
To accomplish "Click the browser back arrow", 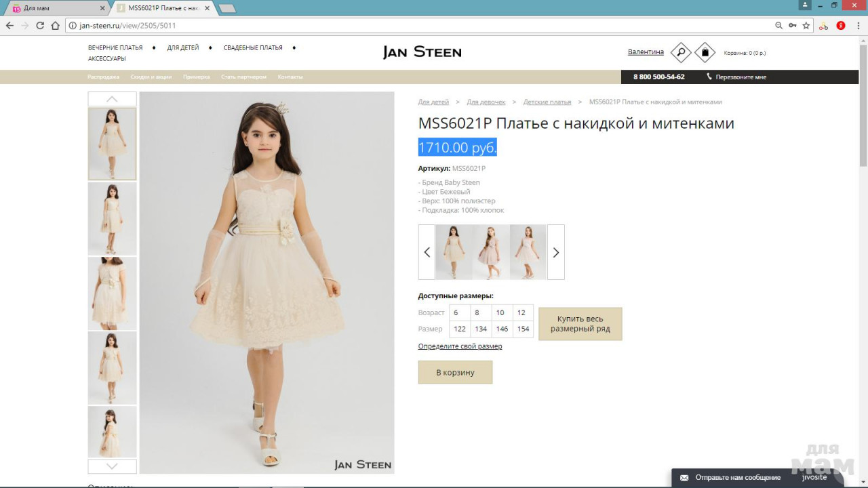I will 9,26.
